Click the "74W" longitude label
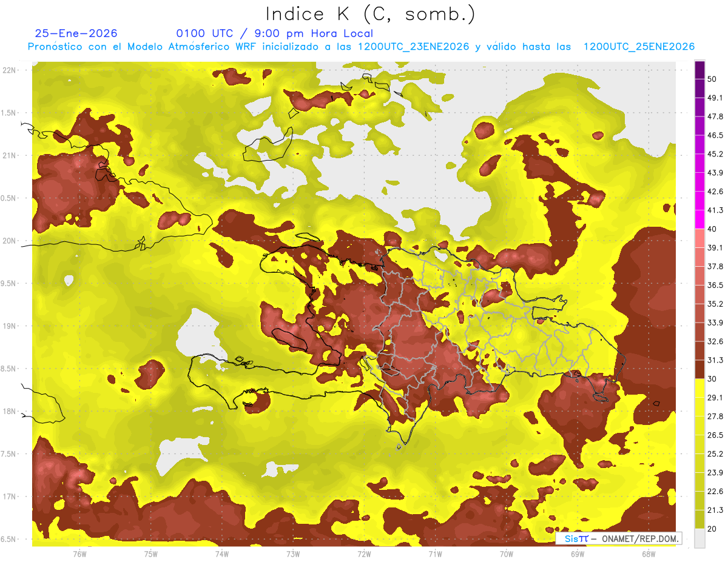This screenshot has height=562, width=728. [x=222, y=554]
